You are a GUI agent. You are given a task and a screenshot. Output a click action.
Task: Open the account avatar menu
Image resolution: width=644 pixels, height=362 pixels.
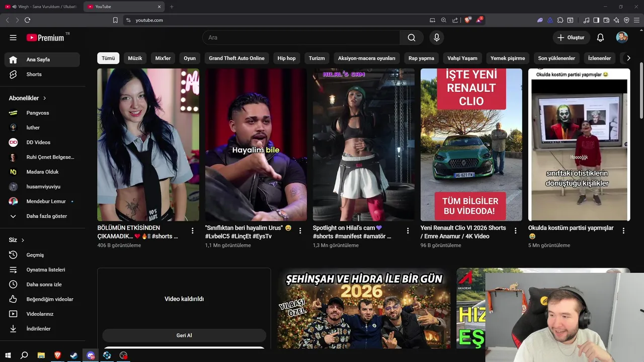[x=622, y=38]
